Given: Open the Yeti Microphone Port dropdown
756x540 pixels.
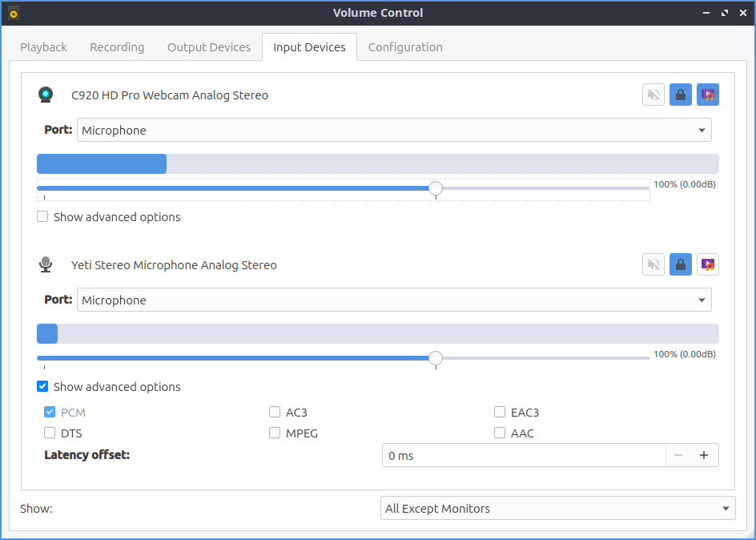Looking at the screenshot, I should click(393, 300).
